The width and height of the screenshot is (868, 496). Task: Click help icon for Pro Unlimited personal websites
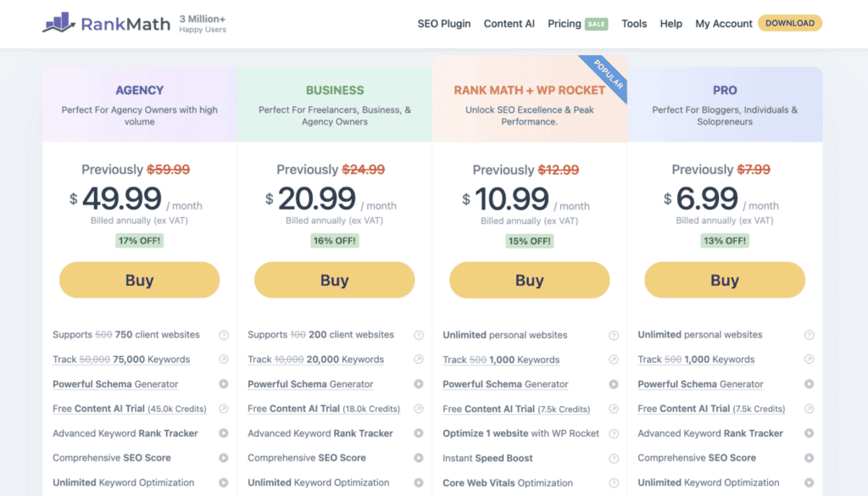[810, 335]
